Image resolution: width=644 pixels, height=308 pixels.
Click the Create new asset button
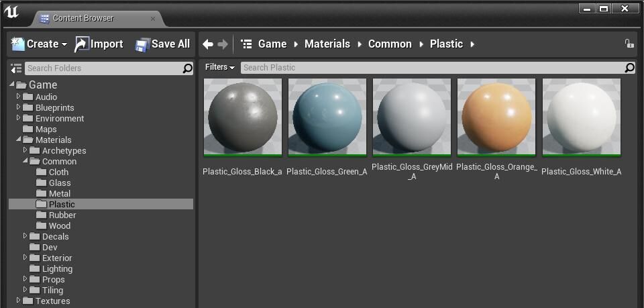click(x=40, y=44)
